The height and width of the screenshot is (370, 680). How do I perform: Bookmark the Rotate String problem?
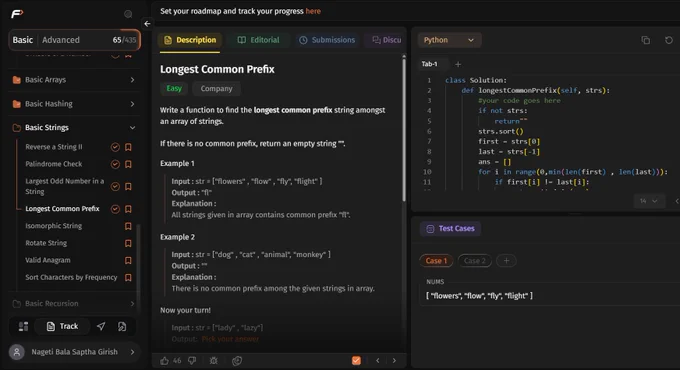pos(128,243)
